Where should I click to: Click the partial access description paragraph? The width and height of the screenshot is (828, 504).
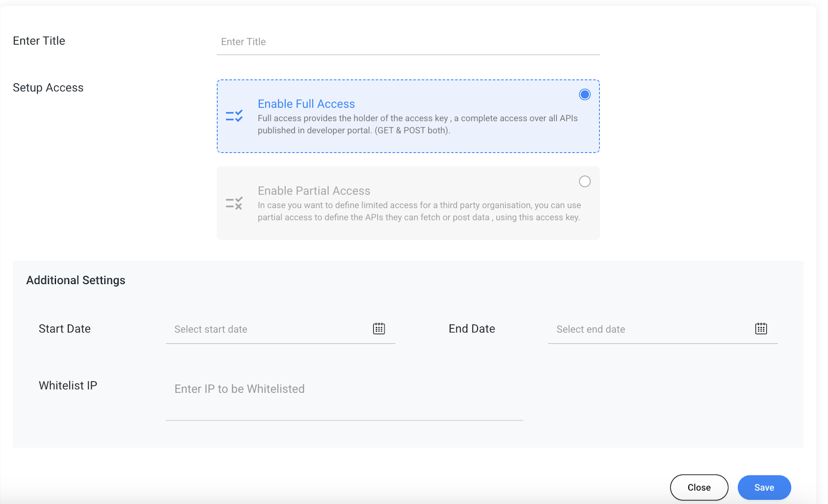419,212
